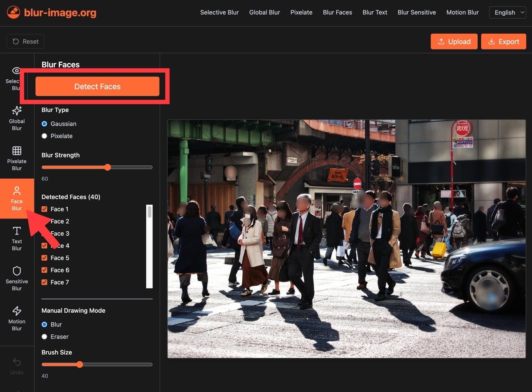
Task: Click the Blur Faces panel heading
Action: click(61, 65)
